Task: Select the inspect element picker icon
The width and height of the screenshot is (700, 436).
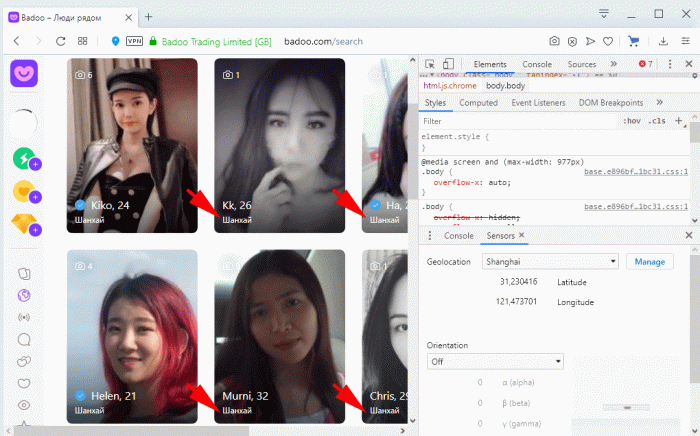Action: [429, 64]
